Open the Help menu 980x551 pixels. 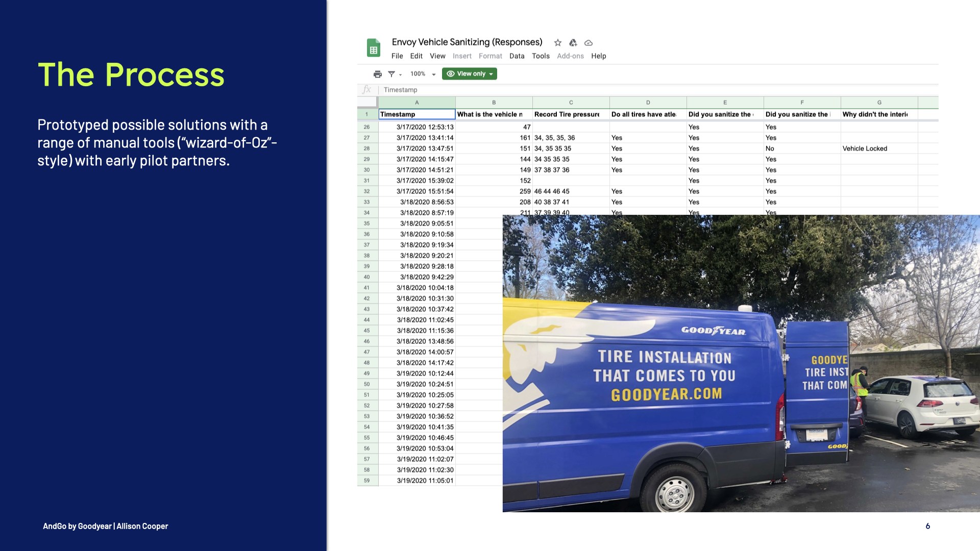(599, 56)
